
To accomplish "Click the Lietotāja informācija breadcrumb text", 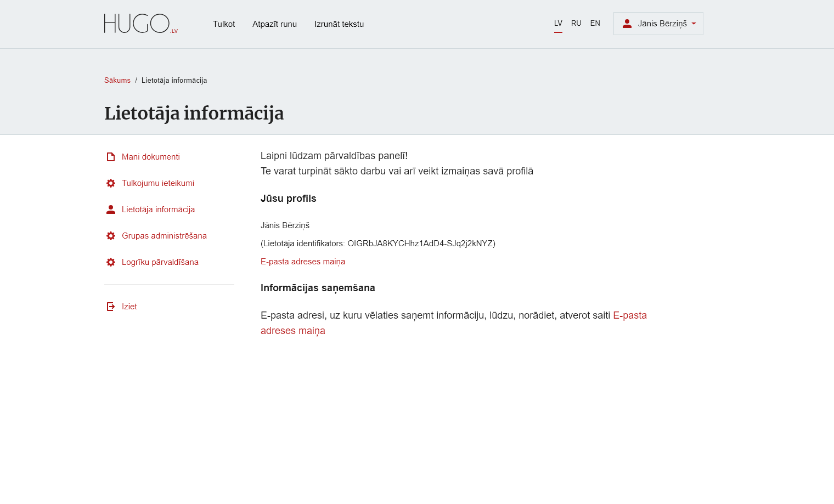I will (x=174, y=81).
